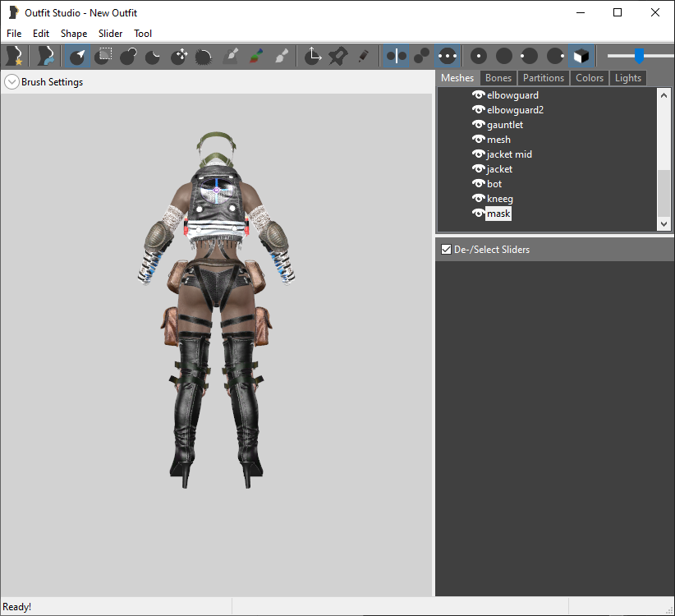This screenshot has height=616, width=675.
Task: Enable the Vertex Edit pencil tool
Action: (x=363, y=56)
